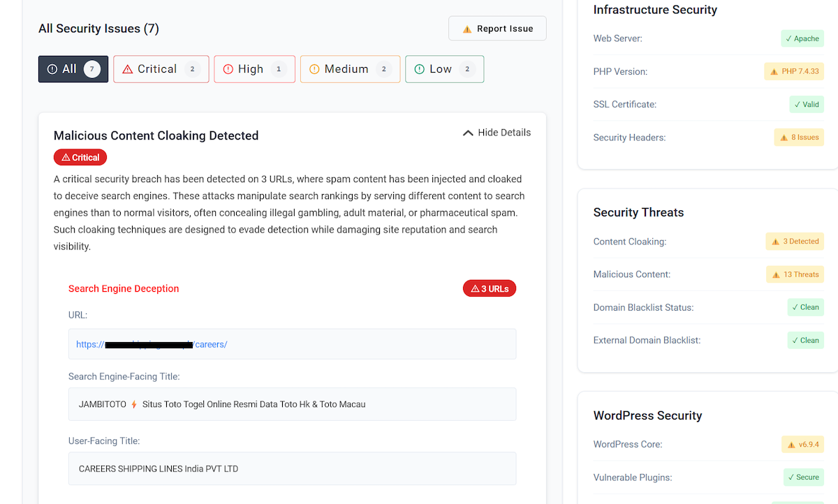838x504 pixels.
Task: Click the 3 URLs red badge
Action: [x=490, y=288]
